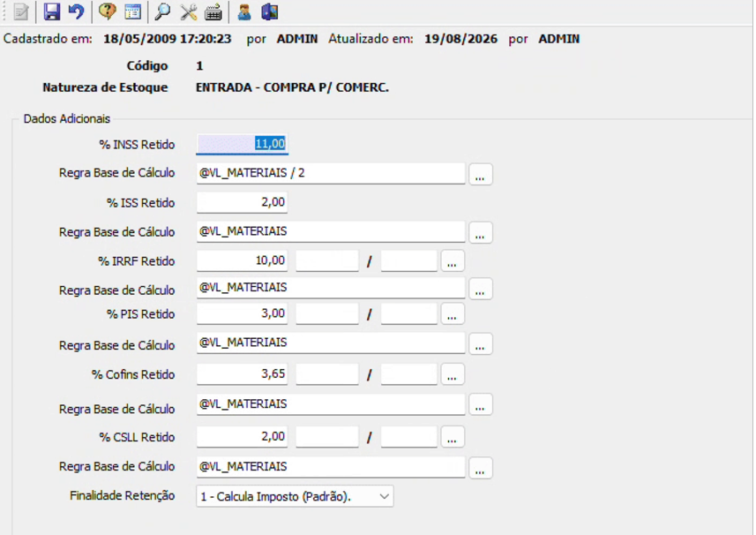Click CSLL Regra Base de Cálculo text field
This screenshot has width=756, height=535.
pos(331,467)
